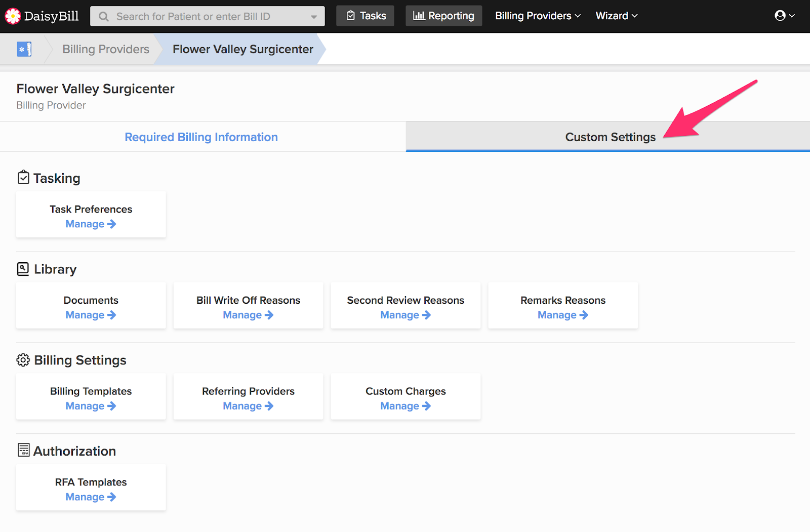
Task: Click into the patient search field
Action: pyautogui.click(x=208, y=16)
